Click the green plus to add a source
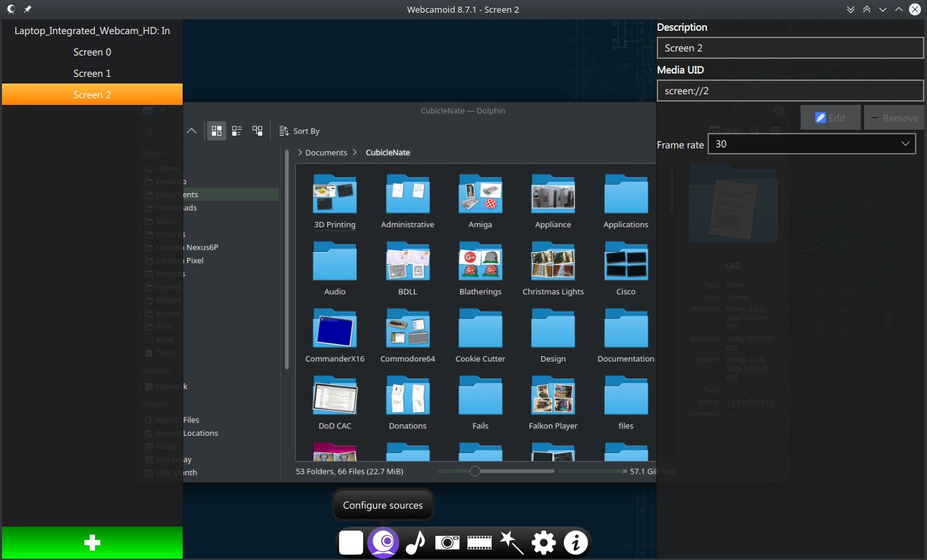 coord(92,543)
